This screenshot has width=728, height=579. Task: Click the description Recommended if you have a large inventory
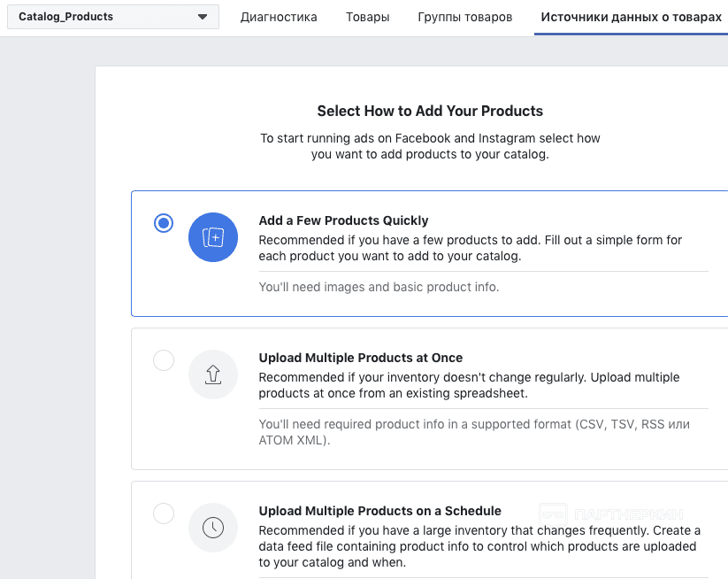point(479,546)
